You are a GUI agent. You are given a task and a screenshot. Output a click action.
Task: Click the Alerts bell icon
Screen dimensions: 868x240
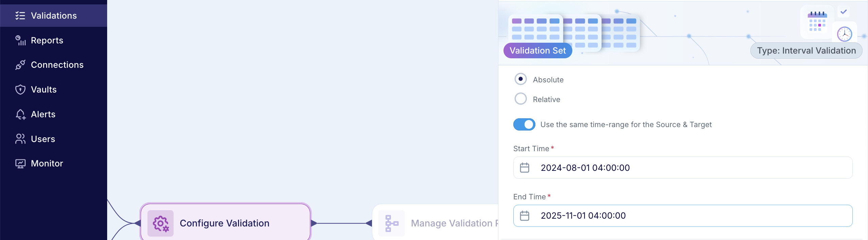coord(20,114)
